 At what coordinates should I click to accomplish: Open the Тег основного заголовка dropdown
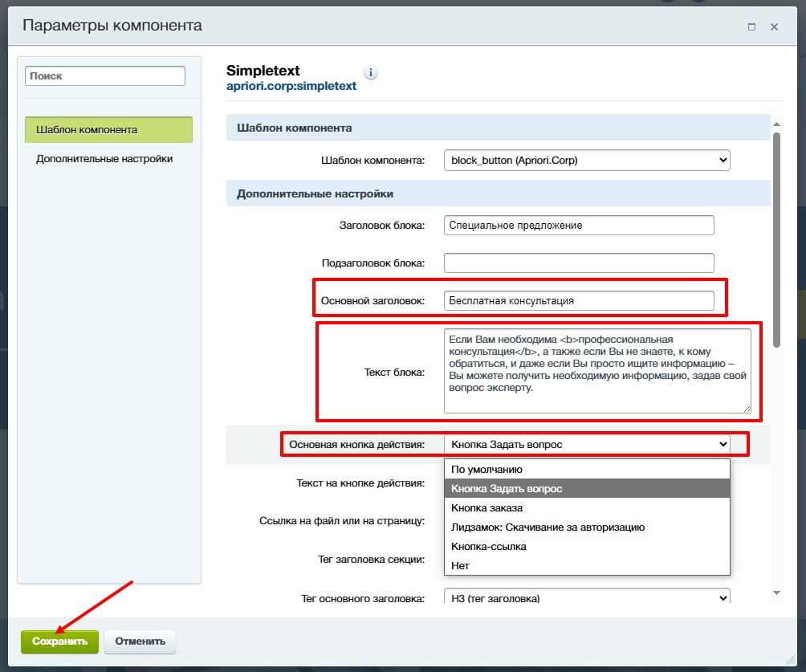coord(586,597)
